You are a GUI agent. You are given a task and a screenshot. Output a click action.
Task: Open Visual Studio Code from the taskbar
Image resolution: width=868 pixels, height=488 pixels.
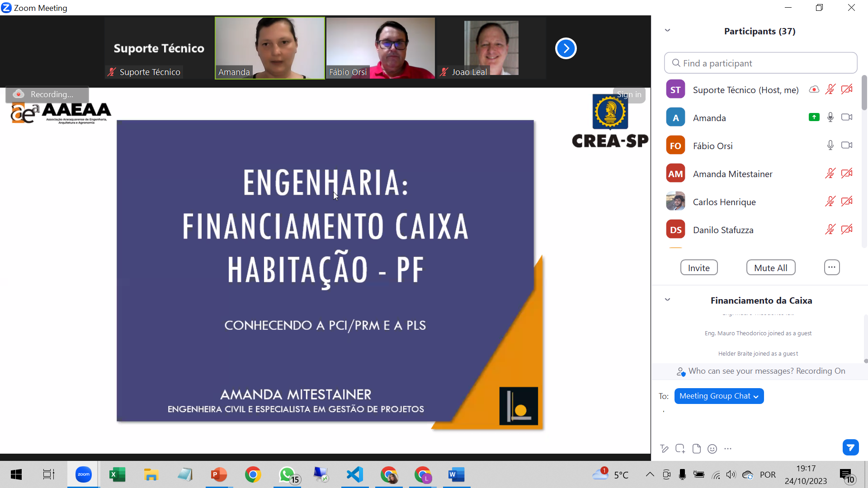pos(355,474)
